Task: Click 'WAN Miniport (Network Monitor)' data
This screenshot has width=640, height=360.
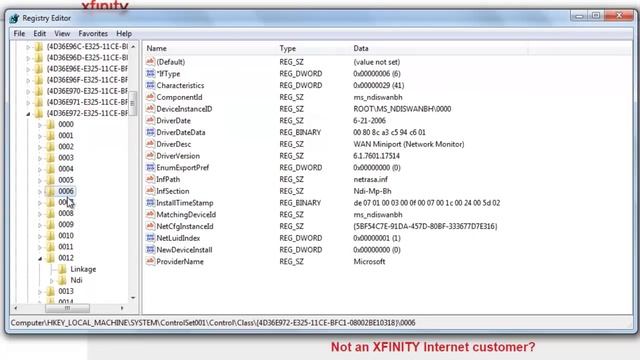Action: coord(409,144)
